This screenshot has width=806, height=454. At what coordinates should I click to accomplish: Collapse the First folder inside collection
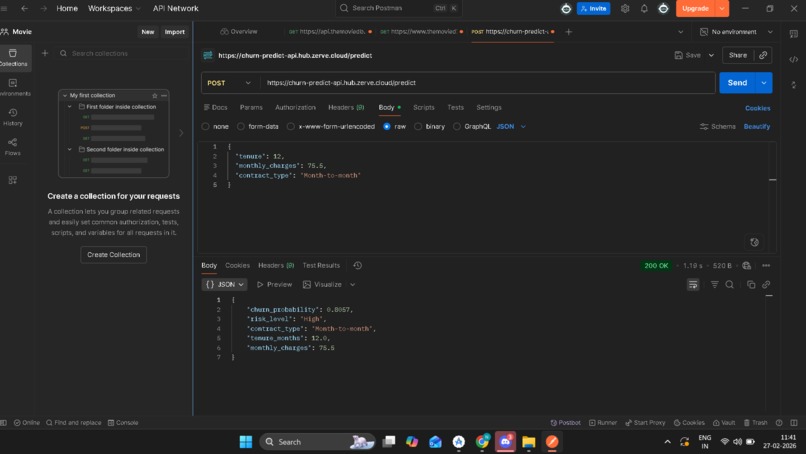(70, 107)
